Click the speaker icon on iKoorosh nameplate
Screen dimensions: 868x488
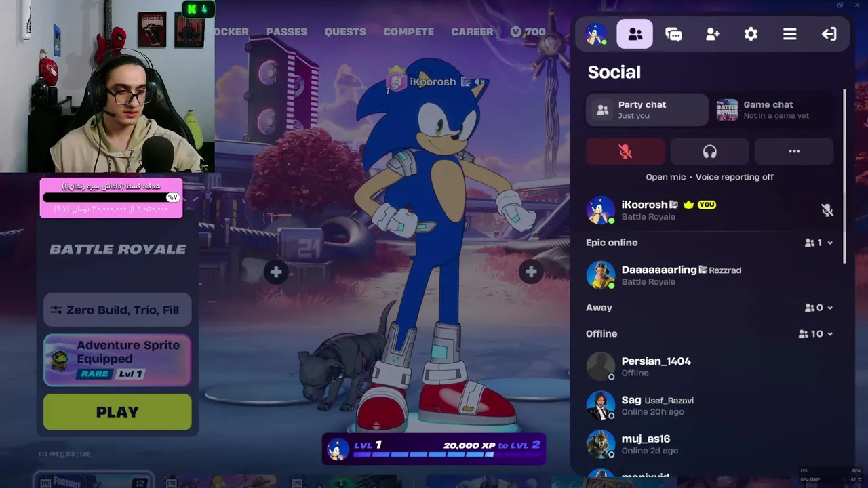pos(479,82)
